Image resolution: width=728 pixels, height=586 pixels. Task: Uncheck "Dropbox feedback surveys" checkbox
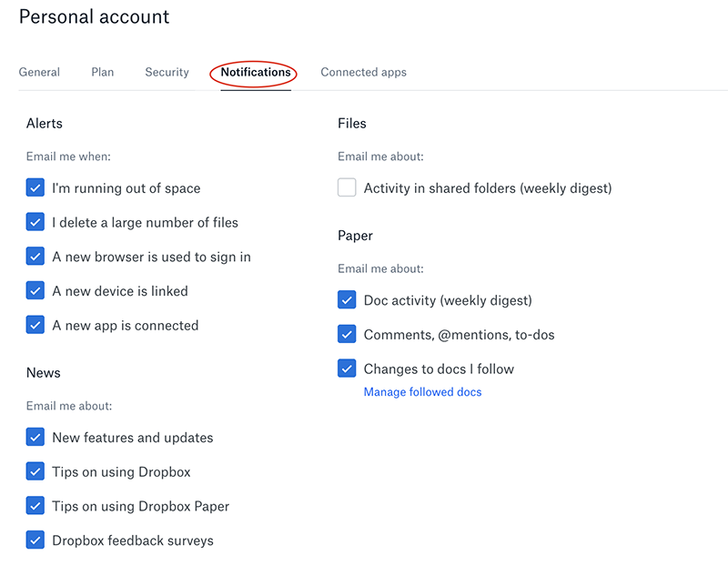point(35,540)
